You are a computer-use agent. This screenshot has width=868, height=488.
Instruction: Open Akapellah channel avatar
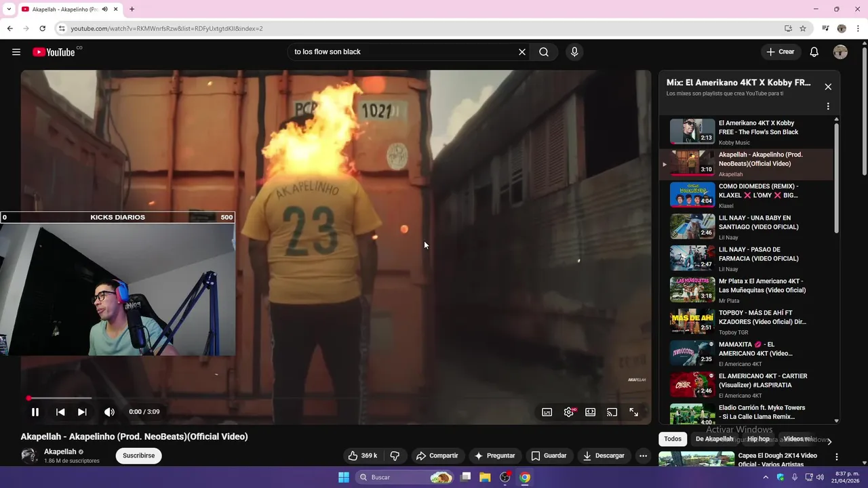[x=28, y=455]
